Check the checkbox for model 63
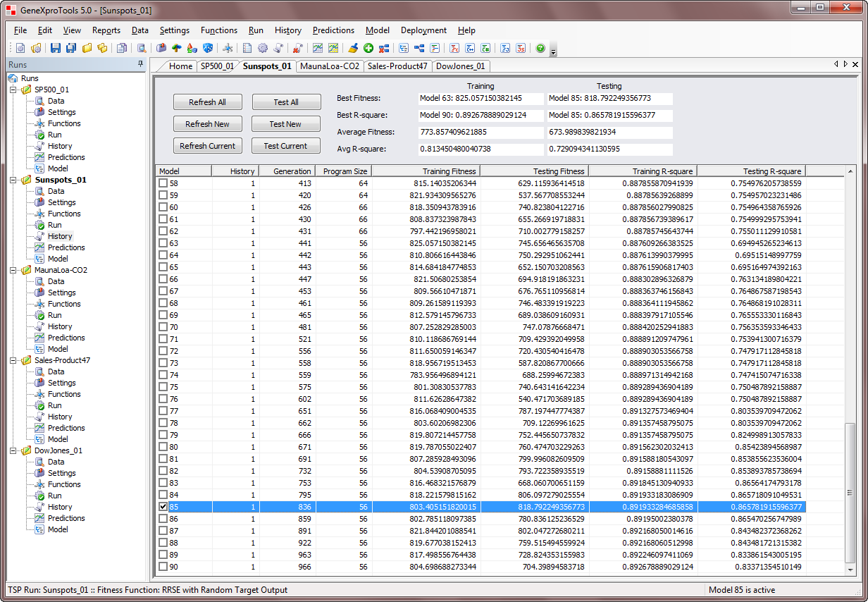Image resolution: width=868 pixels, height=602 pixels. (163, 242)
